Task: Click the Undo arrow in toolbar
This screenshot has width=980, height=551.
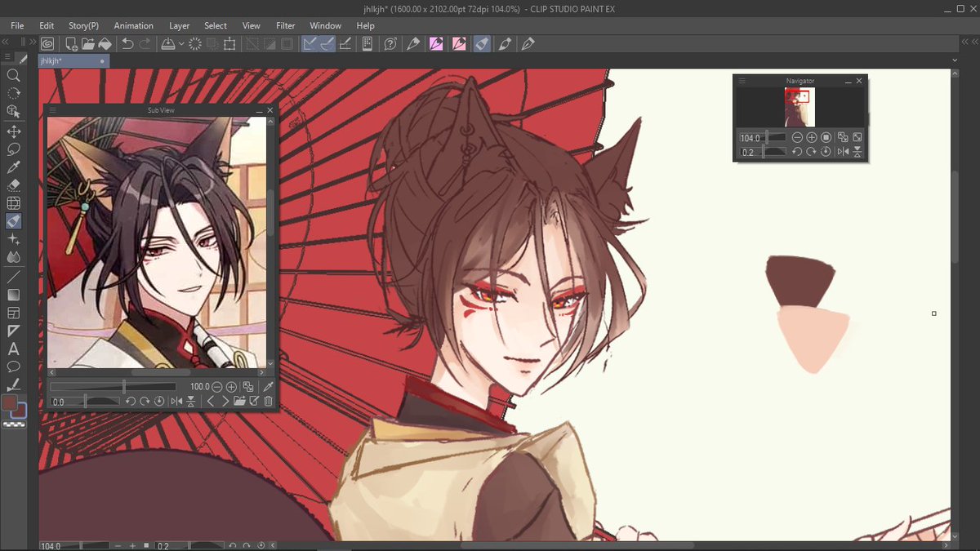Action: [x=127, y=44]
